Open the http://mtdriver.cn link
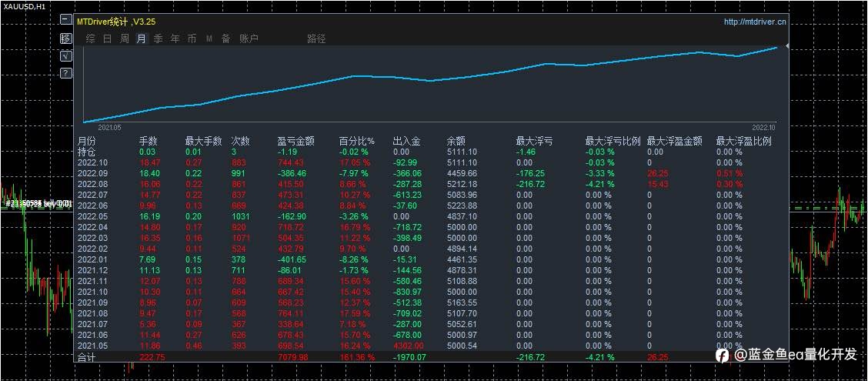Image resolution: width=868 pixels, height=381 pixels. pos(755,22)
